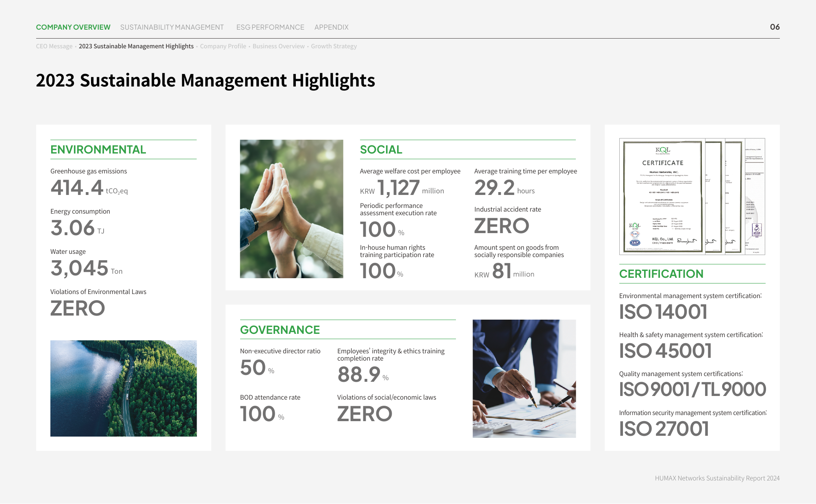Open the Company Profile link
The width and height of the screenshot is (816, 504).
click(223, 46)
